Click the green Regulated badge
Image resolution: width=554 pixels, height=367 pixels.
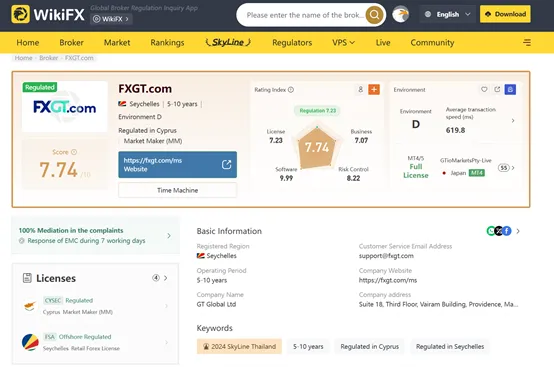(40, 87)
